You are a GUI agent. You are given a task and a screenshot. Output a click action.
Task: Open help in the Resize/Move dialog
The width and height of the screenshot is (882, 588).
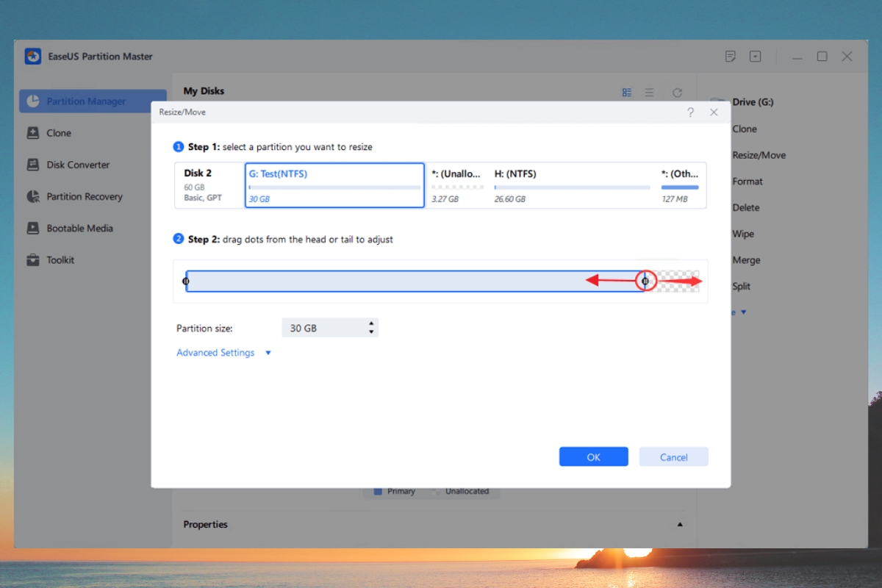690,112
